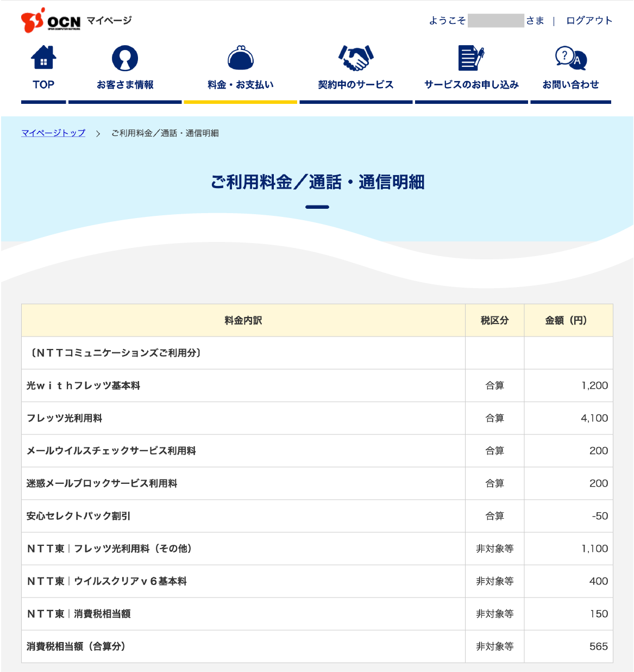The width and height of the screenshot is (634, 672).
Task: Click ＮＴＴ東｜消費税相当額 row label
Action: click(79, 614)
